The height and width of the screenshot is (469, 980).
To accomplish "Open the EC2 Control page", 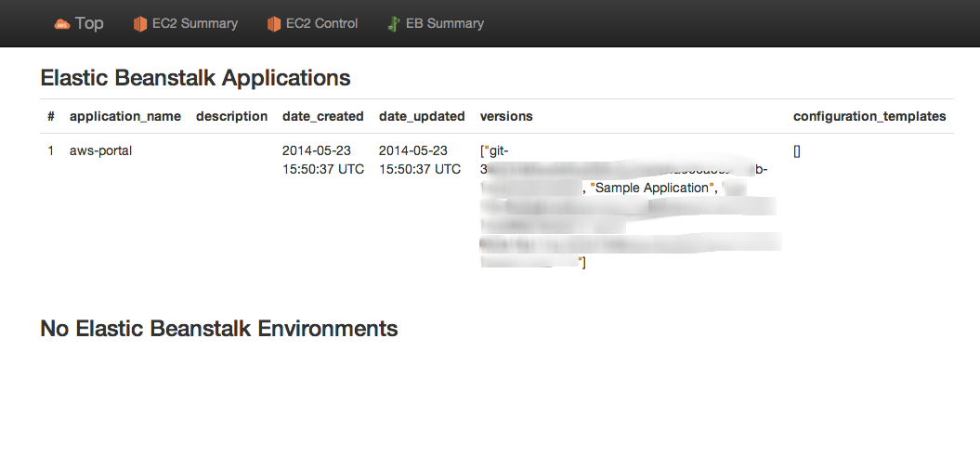I will (322, 24).
